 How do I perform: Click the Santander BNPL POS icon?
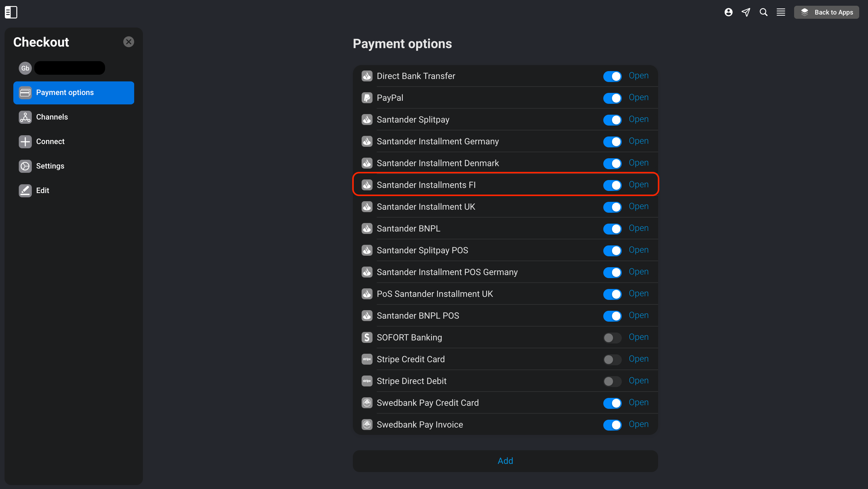pos(367,316)
